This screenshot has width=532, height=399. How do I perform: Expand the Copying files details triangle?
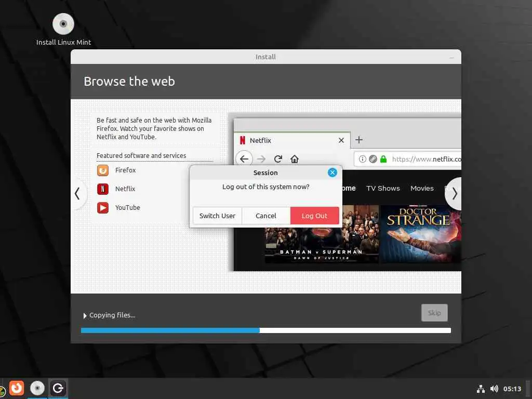click(85, 315)
